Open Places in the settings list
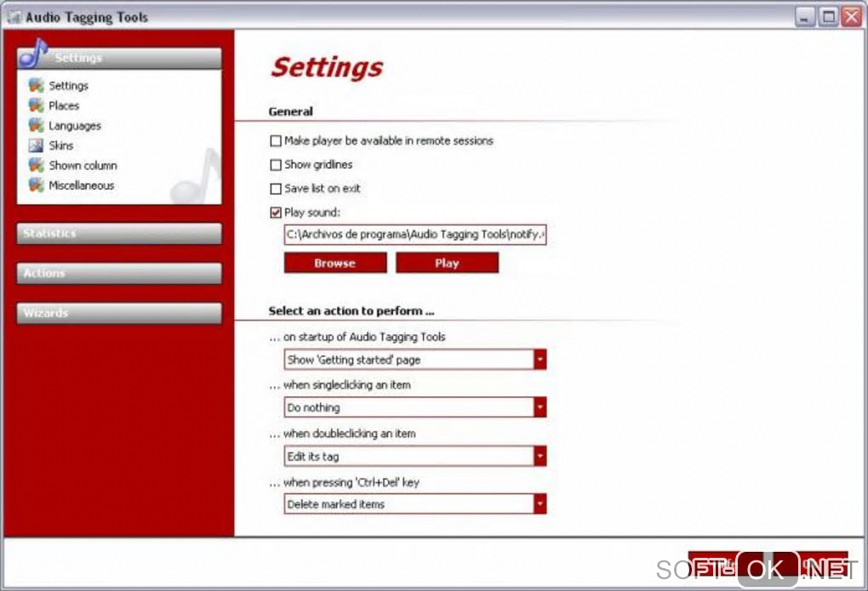This screenshot has width=868, height=591. (64, 105)
